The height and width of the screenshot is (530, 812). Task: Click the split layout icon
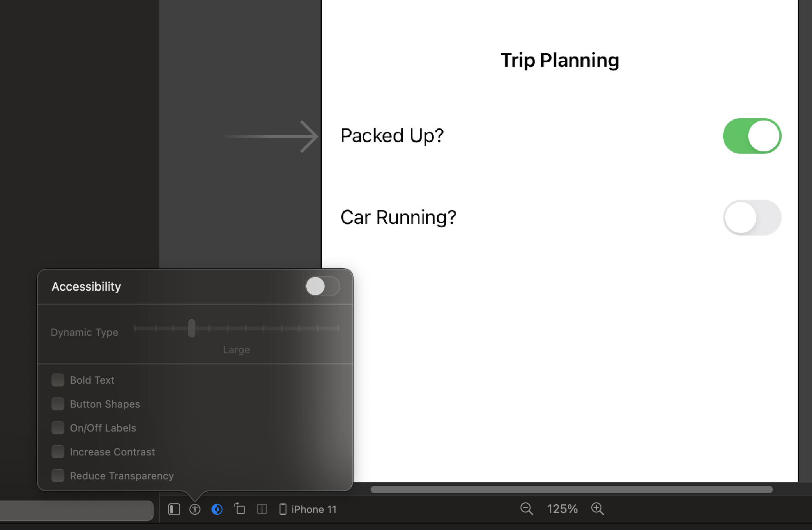point(262,509)
